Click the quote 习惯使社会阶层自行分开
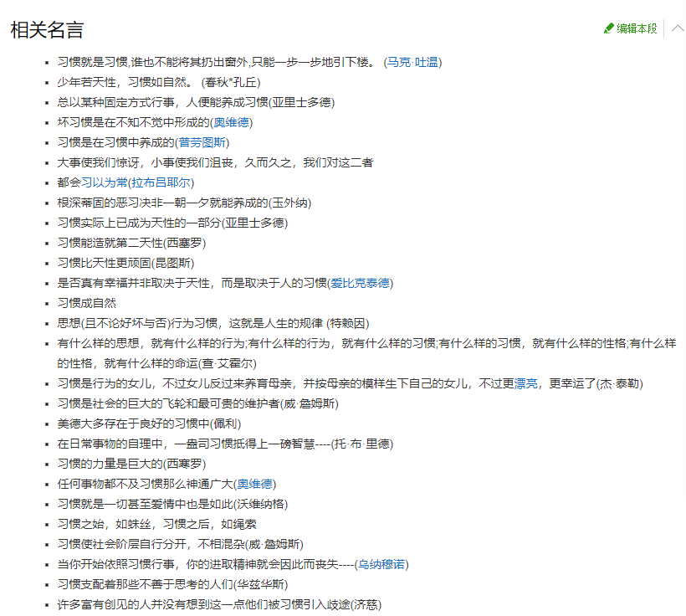 click(x=180, y=544)
